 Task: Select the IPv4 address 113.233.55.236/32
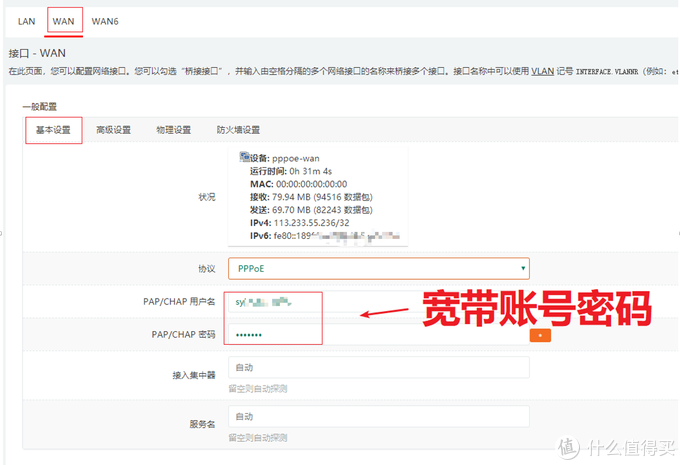click(x=311, y=223)
